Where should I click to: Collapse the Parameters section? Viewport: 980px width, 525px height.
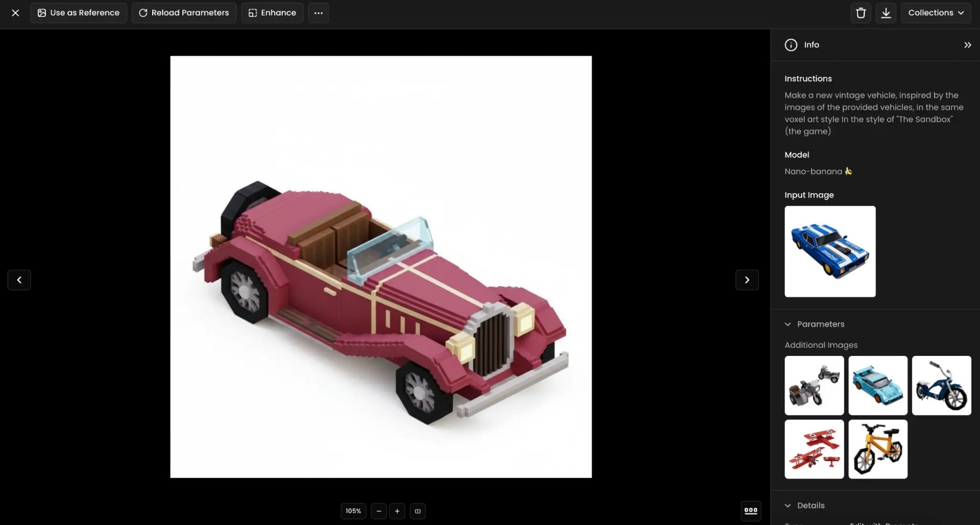(788, 324)
